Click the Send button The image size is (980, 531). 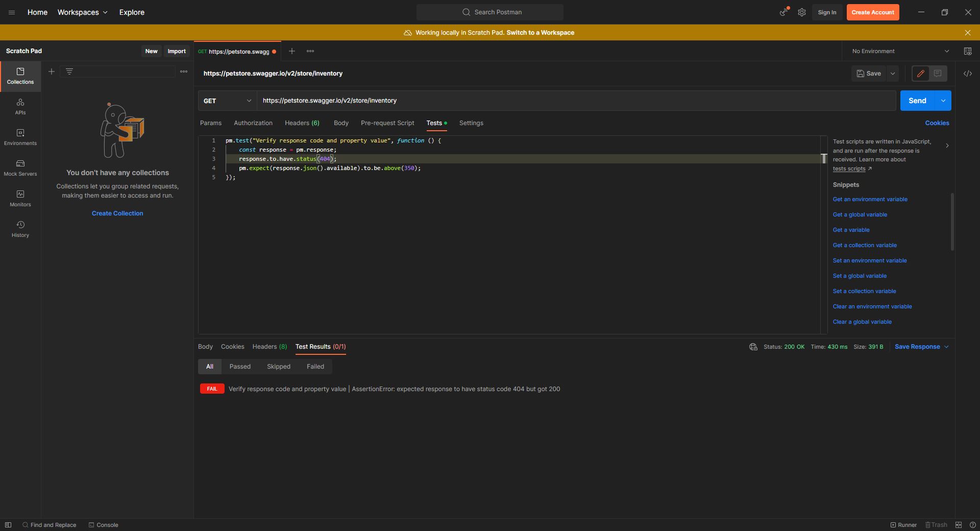(x=917, y=101)
